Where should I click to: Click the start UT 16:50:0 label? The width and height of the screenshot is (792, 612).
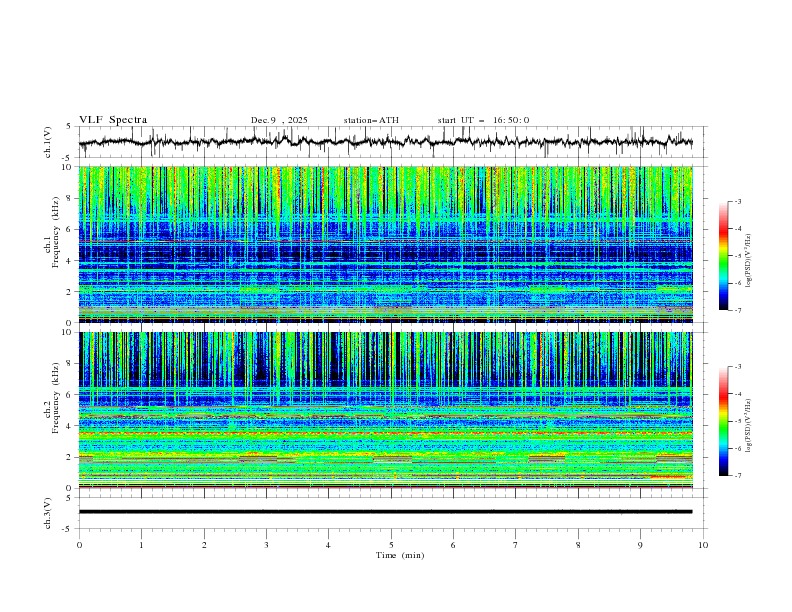pyautogui.click(x=483, y=120)
